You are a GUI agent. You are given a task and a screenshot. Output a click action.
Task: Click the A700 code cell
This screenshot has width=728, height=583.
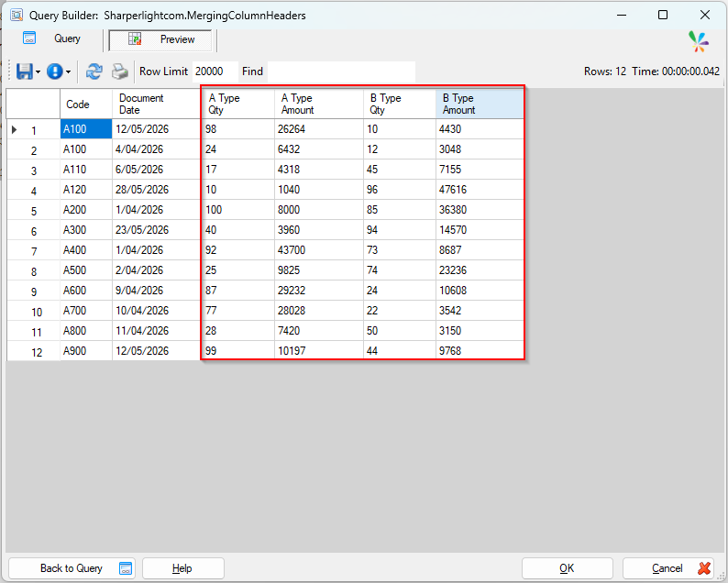tap(86, 311)
